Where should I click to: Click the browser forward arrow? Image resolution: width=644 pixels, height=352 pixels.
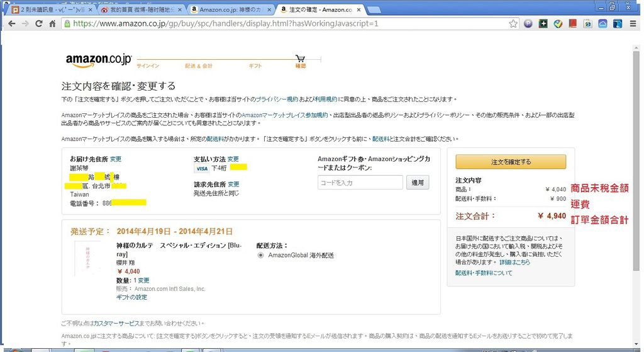(25, 24)
